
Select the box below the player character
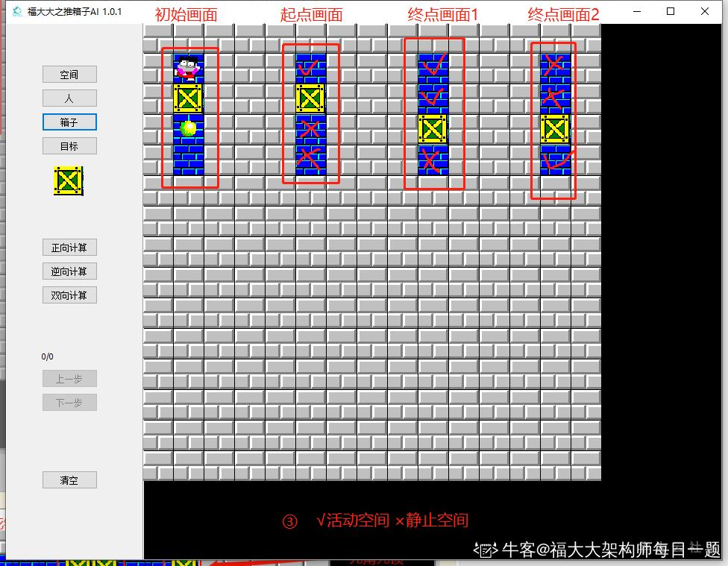(x=188, y=98)
